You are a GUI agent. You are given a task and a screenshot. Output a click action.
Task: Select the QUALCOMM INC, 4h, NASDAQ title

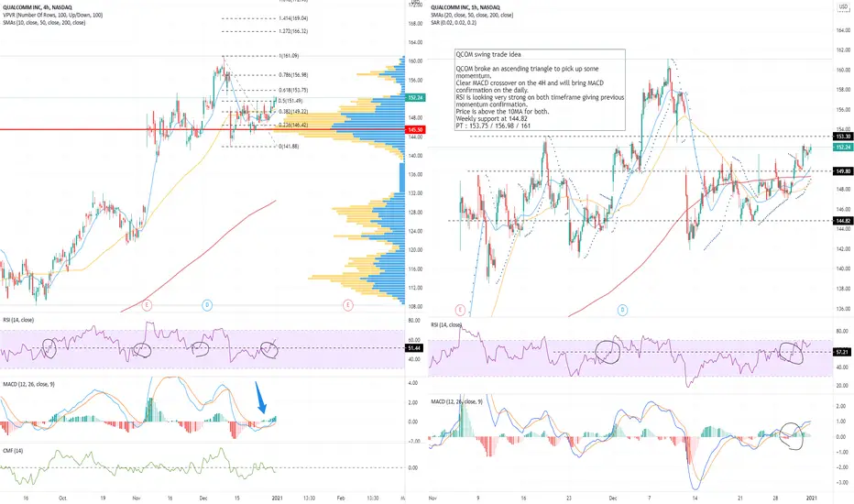pos(37,7)
